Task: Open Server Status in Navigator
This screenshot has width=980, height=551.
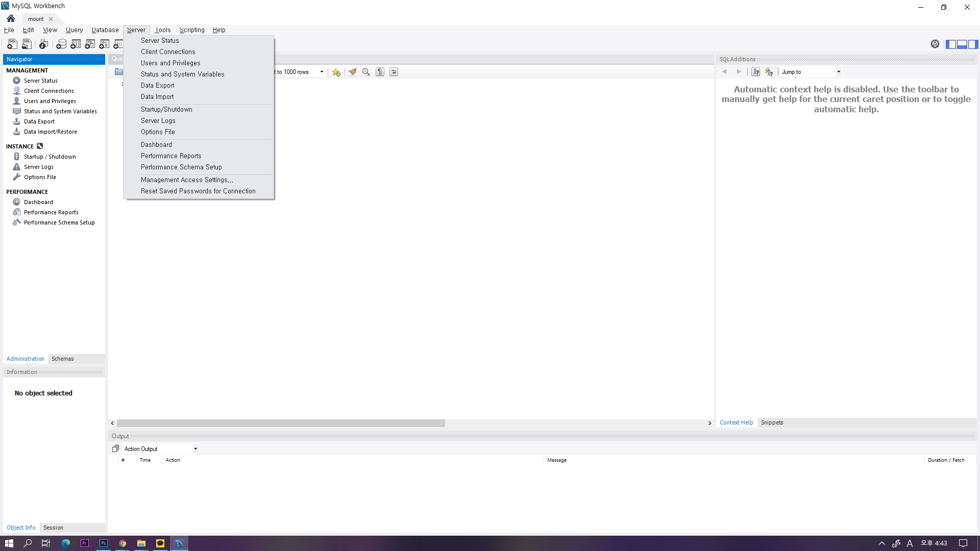Action: pos(40,81)
